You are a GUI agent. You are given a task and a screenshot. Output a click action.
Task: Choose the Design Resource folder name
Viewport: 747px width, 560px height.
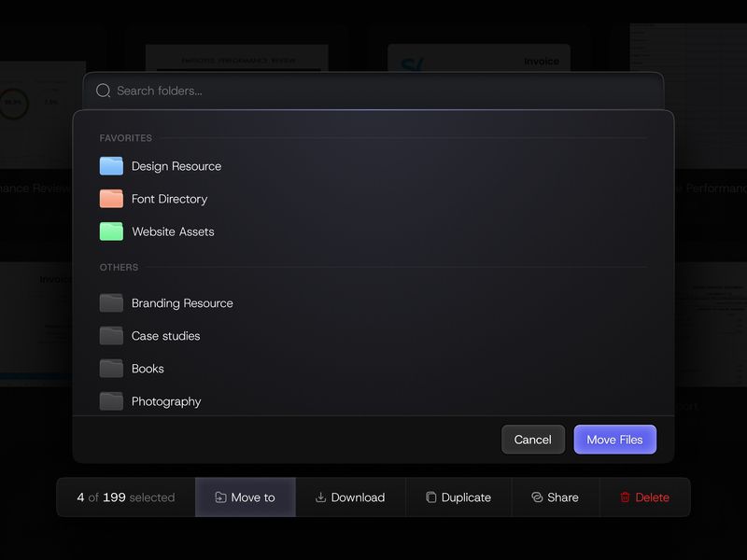click(x=176, y=166)
